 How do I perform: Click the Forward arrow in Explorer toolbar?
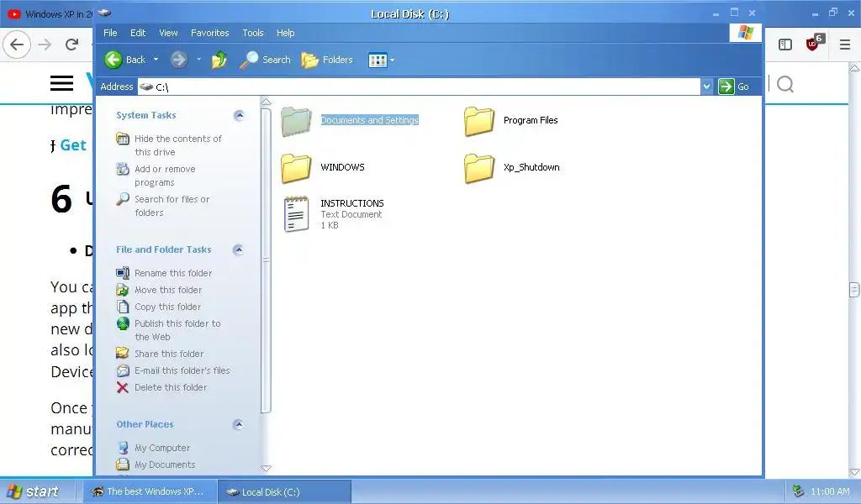click(179, 60)
